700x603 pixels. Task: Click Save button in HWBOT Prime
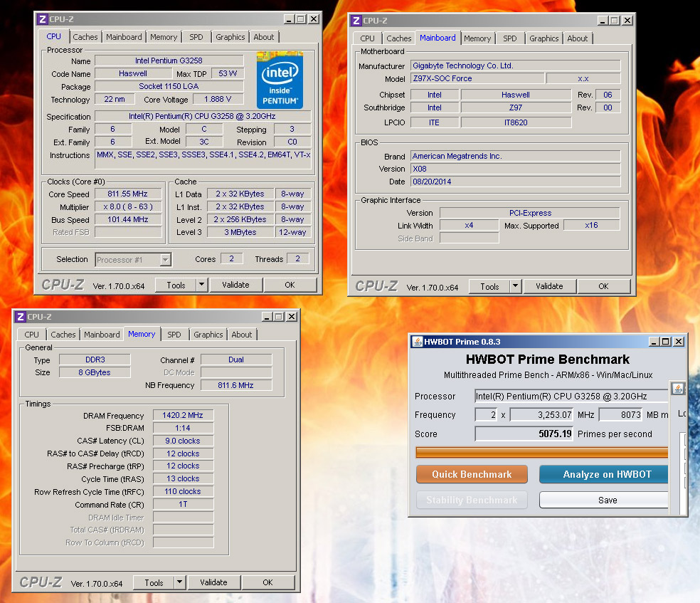tap(603, 500)
